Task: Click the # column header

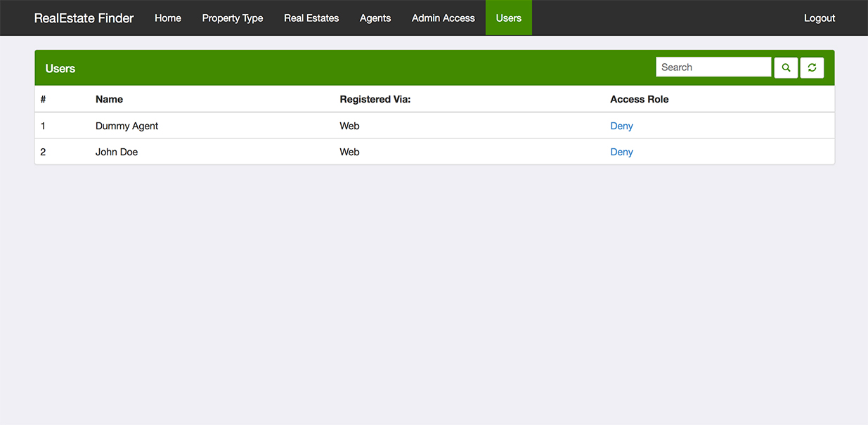Action: coord(43,99)
